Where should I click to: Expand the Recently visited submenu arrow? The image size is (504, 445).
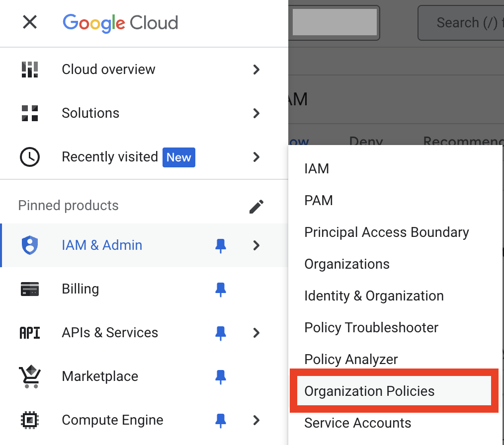click(x=256, y=157)
